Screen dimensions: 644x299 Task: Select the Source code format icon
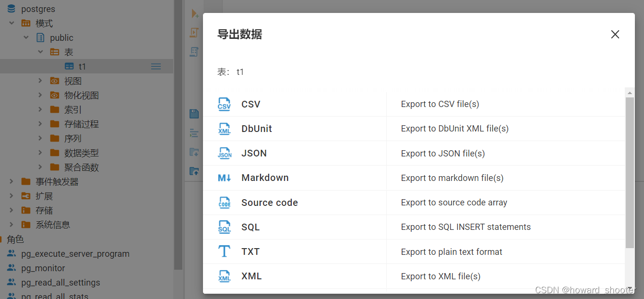pos(224,202)
